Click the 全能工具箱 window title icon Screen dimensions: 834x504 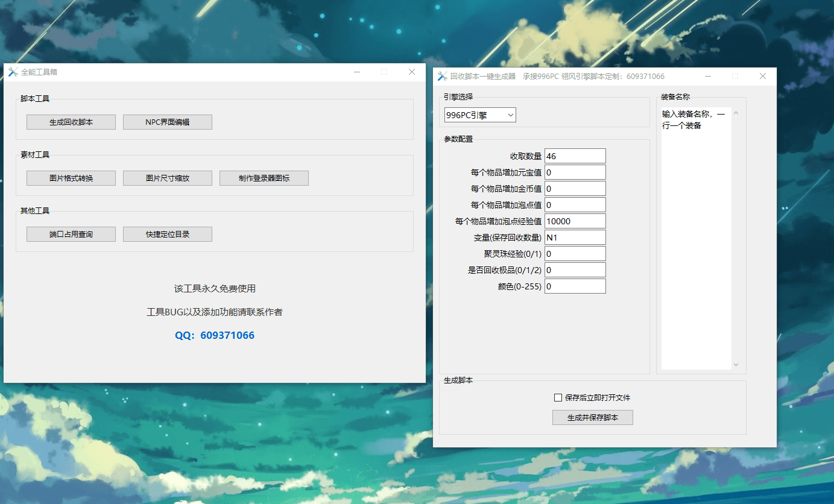(x=13, y=72)
